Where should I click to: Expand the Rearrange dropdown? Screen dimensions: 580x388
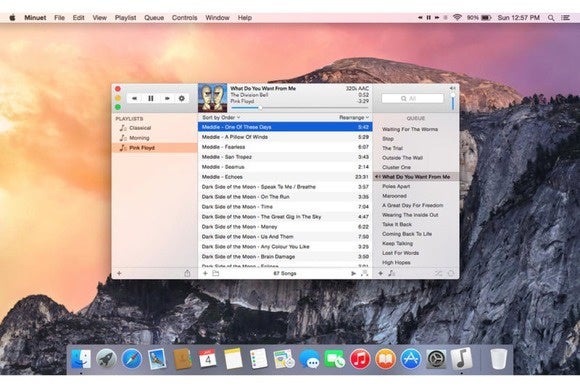pyautogui.click(x=354, y=117)
